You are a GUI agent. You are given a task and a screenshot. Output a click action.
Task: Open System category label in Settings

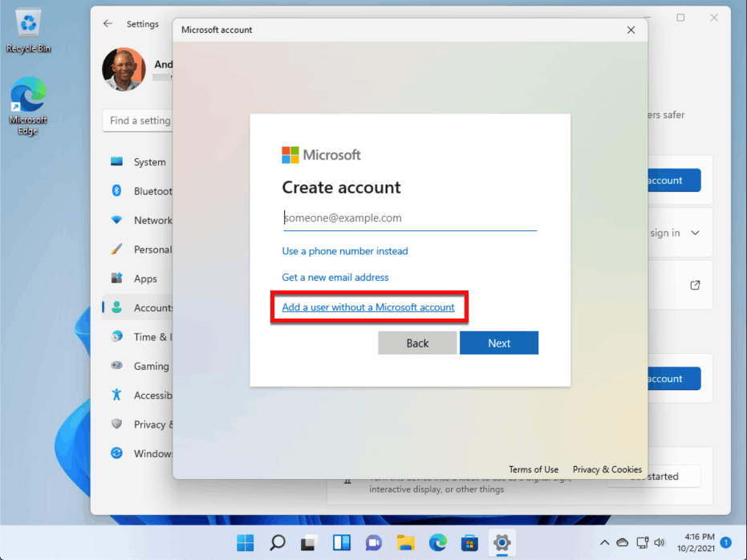tap(149, 162)
